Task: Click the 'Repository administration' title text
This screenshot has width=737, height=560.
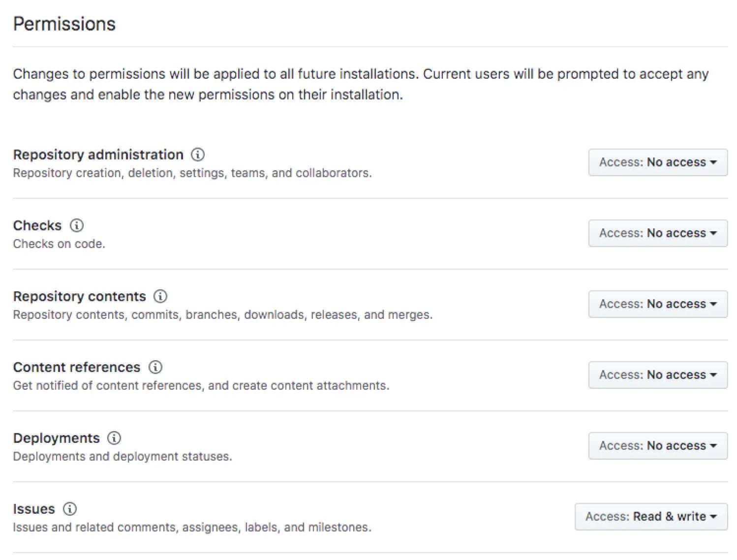Action: click(98, 155)
